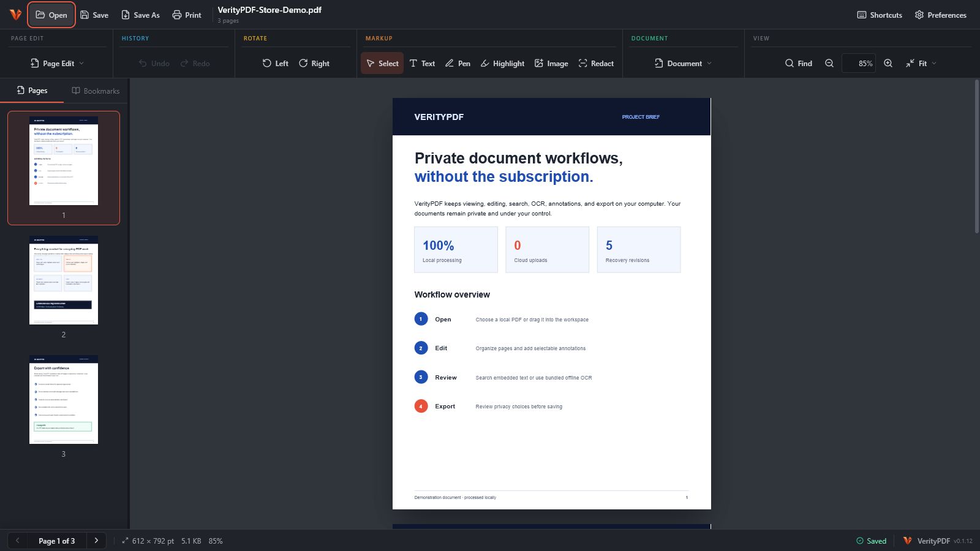Open the Find search tool
Screen dimensions: 980x551
click(799, 63)
